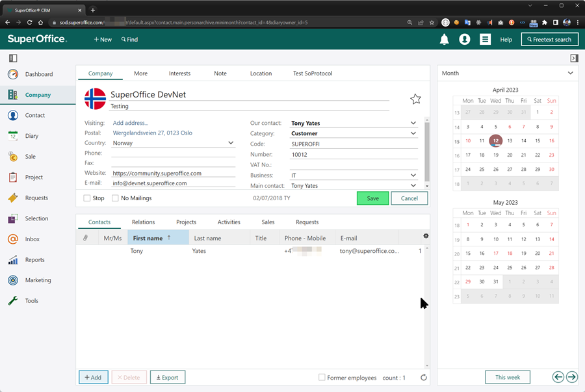The image size is (585, 392).
Task: Mark company as favorite with star icon
Action: 415,99
